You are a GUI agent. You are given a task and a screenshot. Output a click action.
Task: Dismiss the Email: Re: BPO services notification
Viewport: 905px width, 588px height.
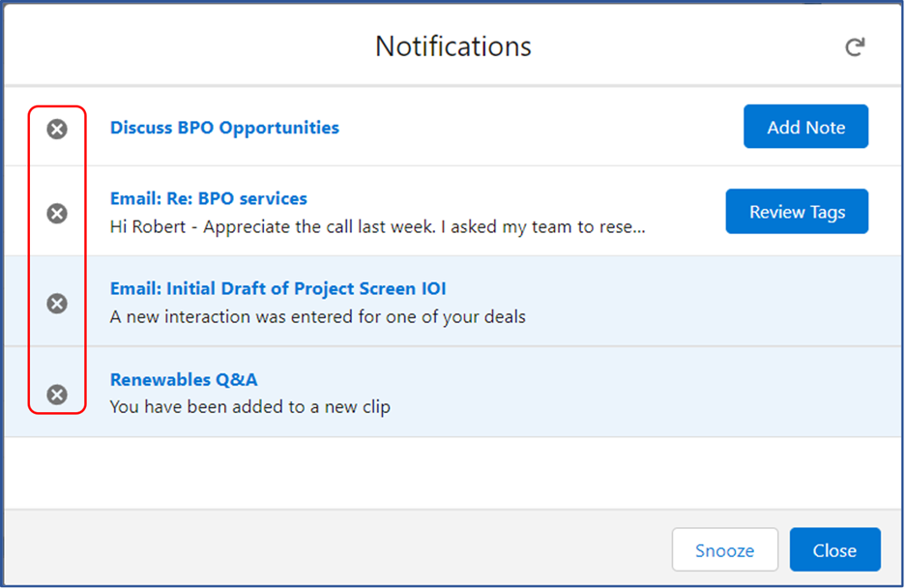(57, 214)
